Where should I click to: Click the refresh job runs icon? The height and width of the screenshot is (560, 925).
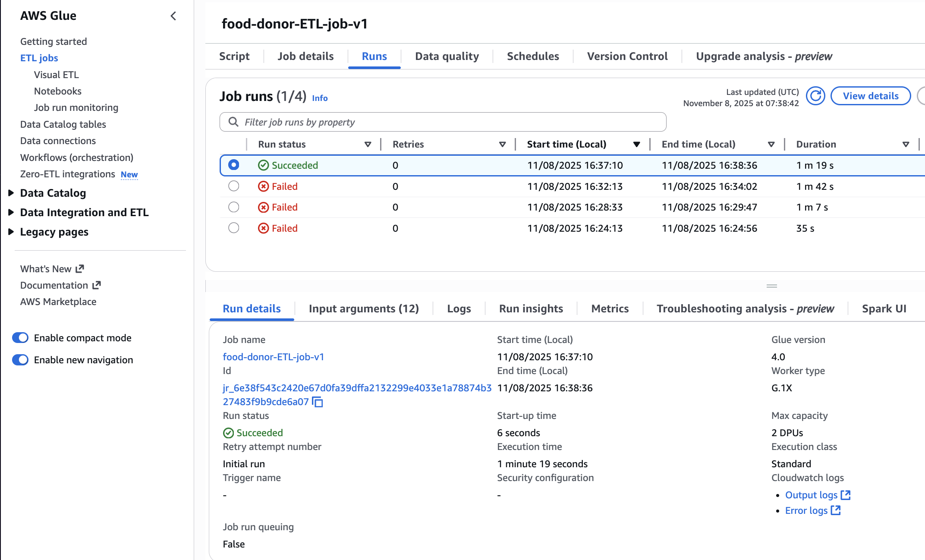pos(815,96)
